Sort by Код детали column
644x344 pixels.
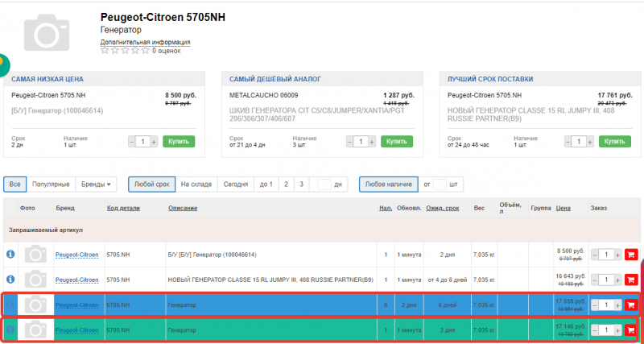click(123, 208)
